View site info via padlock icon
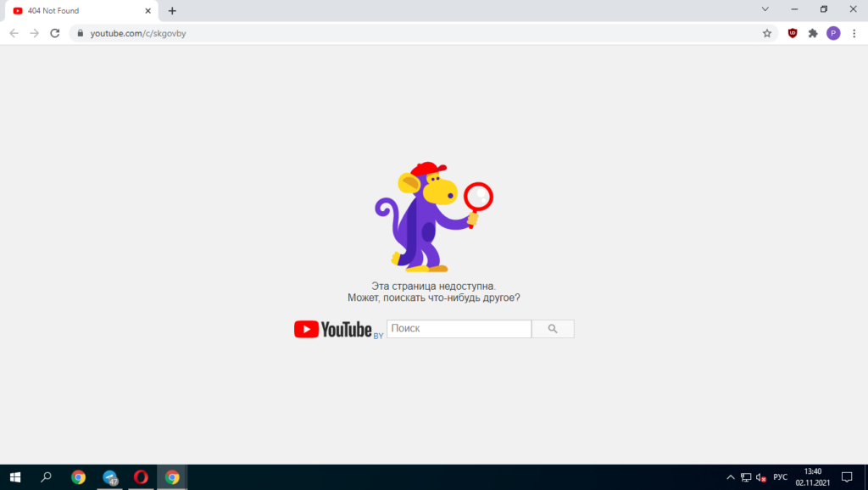Screen dimensions: 868x490 pyautogui.click(x=81, y=33)
